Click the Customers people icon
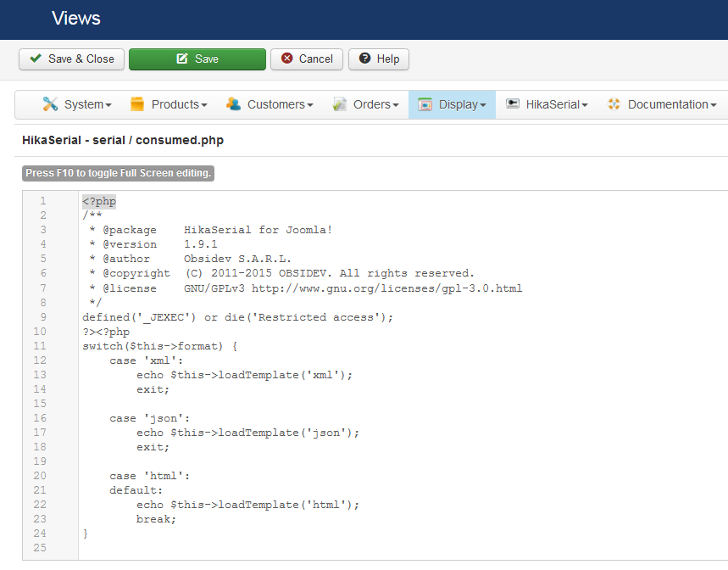Viewport: 728px width, 570px height. [x=233, y=104]
